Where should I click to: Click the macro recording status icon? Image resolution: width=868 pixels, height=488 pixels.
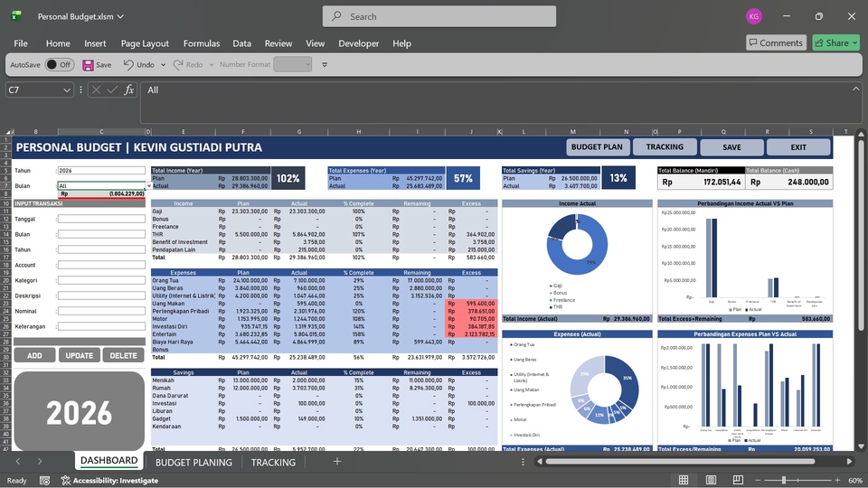pos(45,480)
